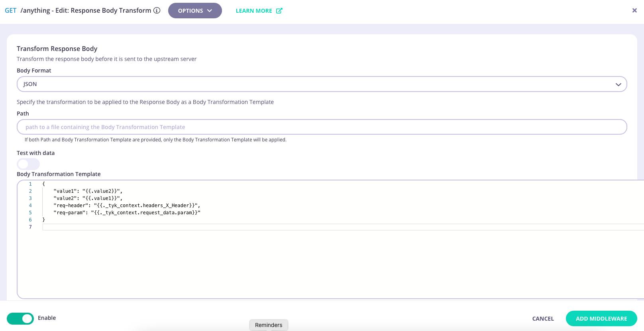Click the CANCEL button

click(x=543, y=319)
